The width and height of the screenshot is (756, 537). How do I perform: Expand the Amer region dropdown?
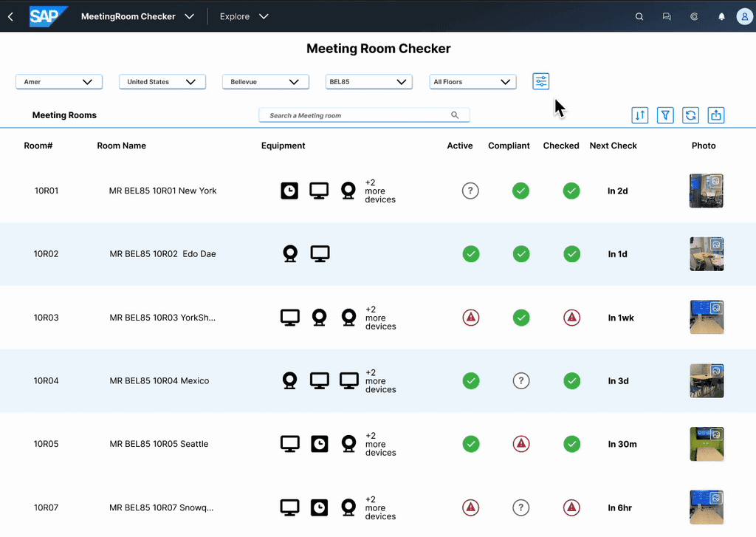(58, 82)
